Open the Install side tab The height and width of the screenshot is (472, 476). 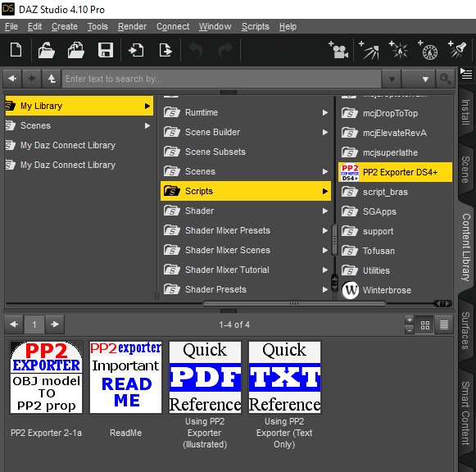click(465, 111)
